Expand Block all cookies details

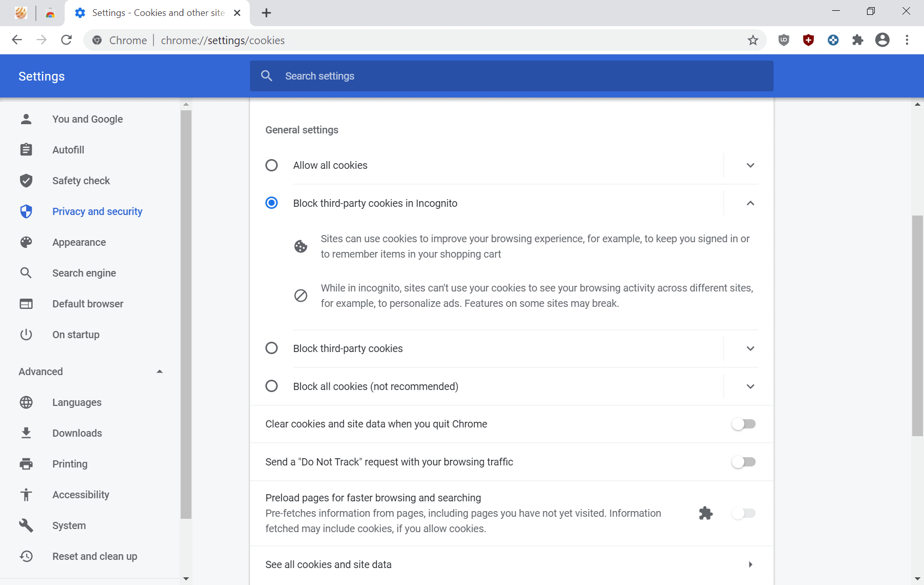[x=750, y=386]
